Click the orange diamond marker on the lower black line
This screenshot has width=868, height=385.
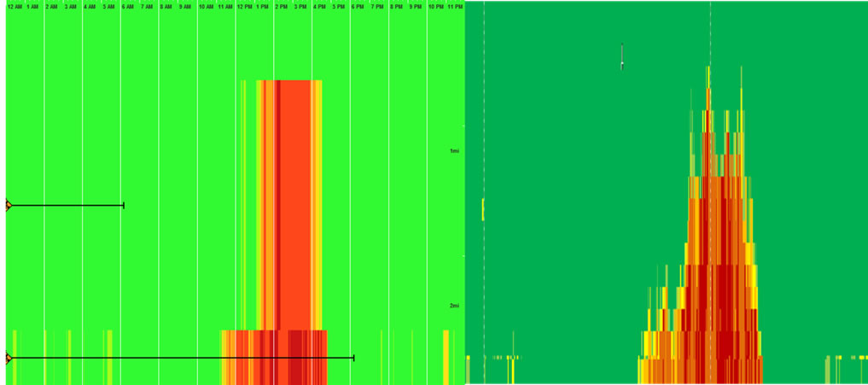pyautogui.click(x=8, y=358)
